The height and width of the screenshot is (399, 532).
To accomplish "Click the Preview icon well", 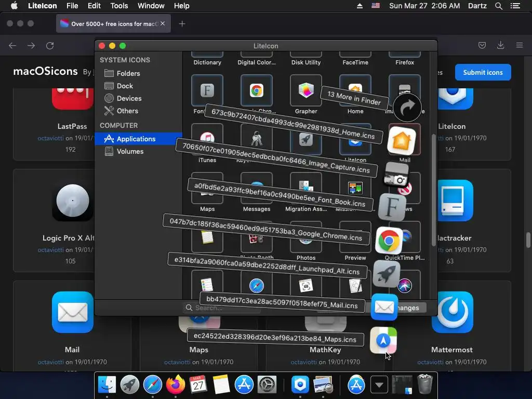I will tap(355, 237).
